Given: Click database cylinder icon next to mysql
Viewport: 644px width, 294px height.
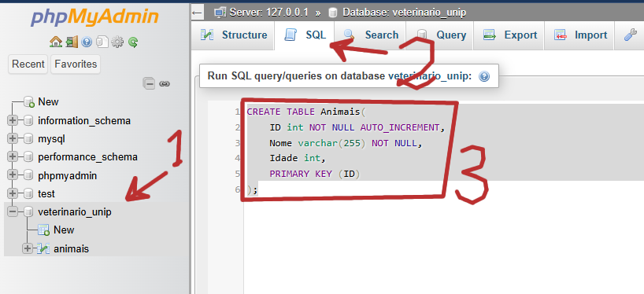Looking at the screenshot, I should point(28,138).
